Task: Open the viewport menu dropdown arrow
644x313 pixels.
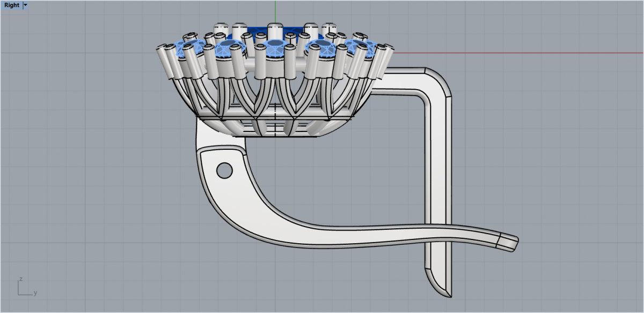Action: 26,5
